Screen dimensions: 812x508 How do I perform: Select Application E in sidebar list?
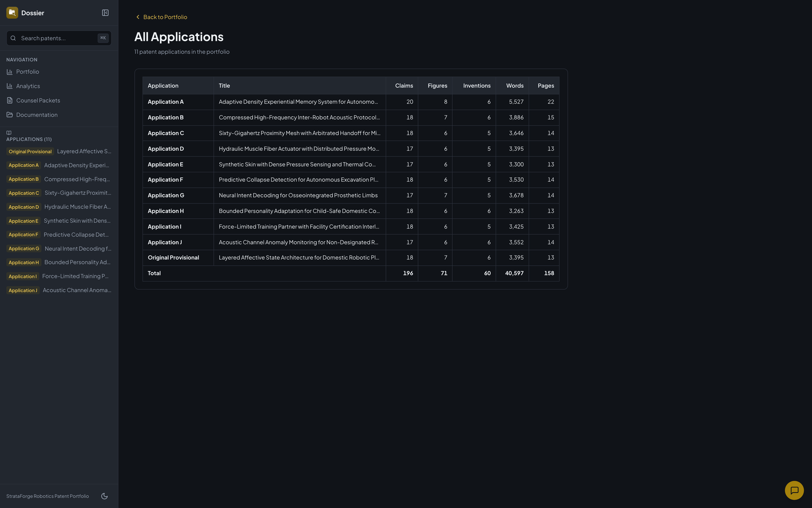[x=59, y=221]
